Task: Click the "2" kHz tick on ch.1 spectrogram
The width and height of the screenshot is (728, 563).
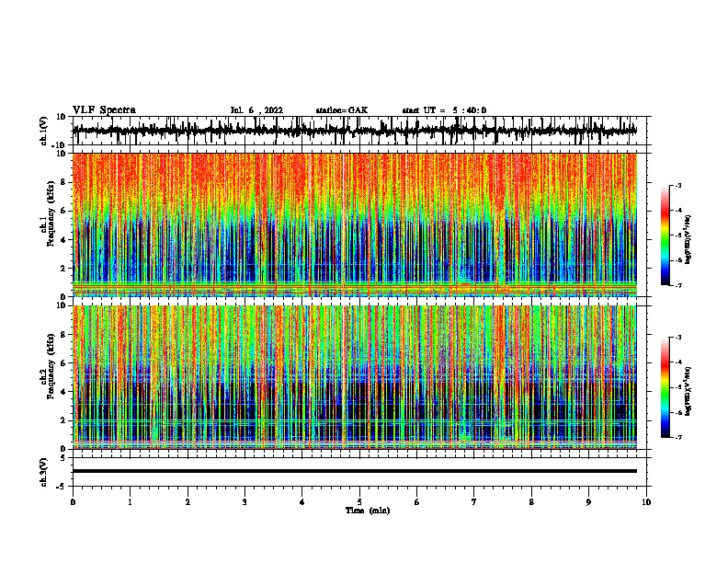Action: tap(63, 269)
